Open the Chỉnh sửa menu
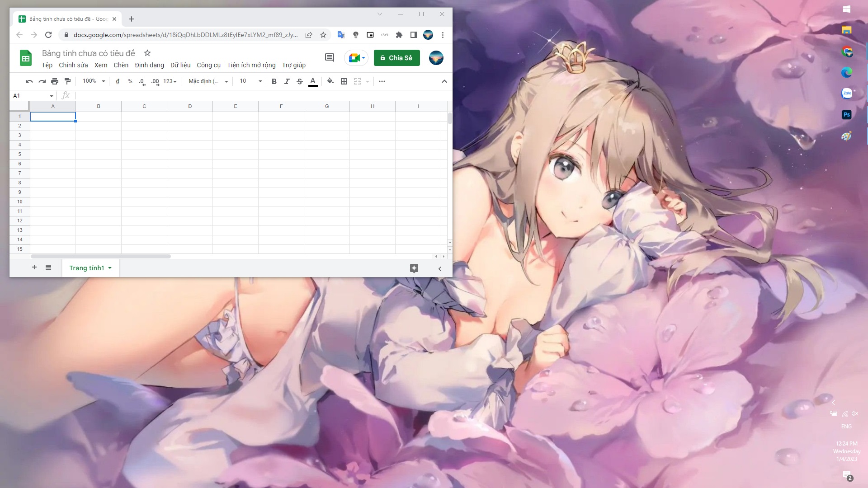 click(73, 65)
